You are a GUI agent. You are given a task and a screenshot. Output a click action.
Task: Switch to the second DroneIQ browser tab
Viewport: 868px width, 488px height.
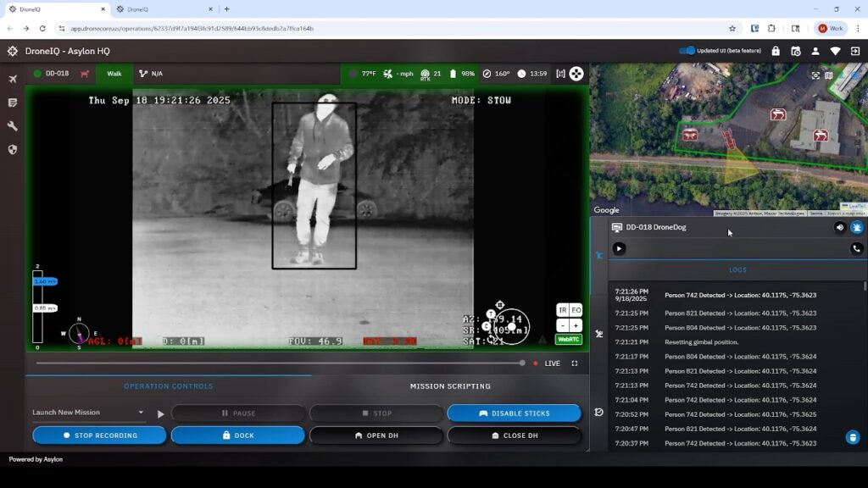[164, 9]
